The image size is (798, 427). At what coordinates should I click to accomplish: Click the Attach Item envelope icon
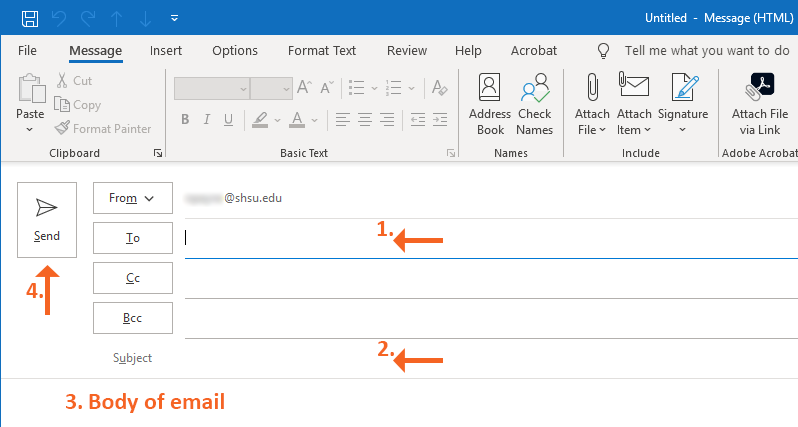[634, 88]
